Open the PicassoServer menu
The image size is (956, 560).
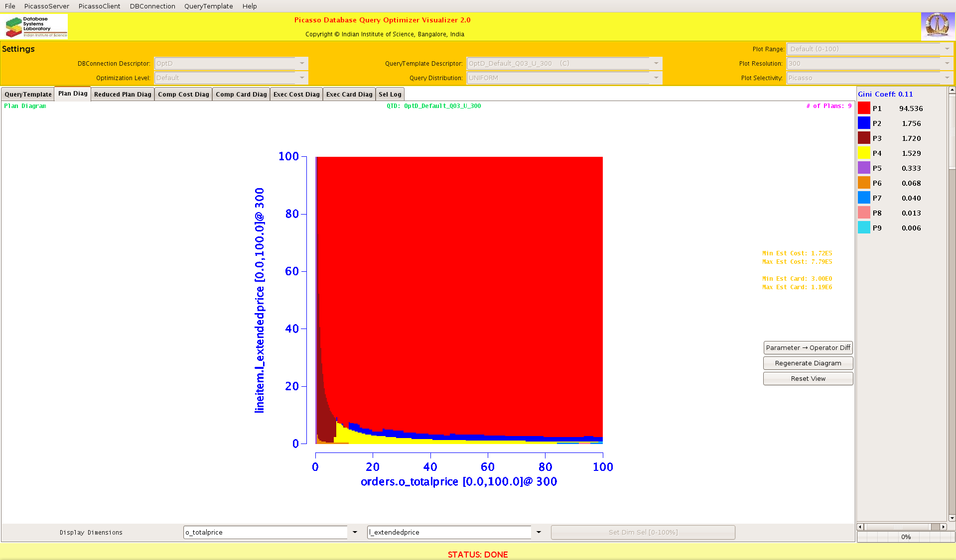(47, 6)
